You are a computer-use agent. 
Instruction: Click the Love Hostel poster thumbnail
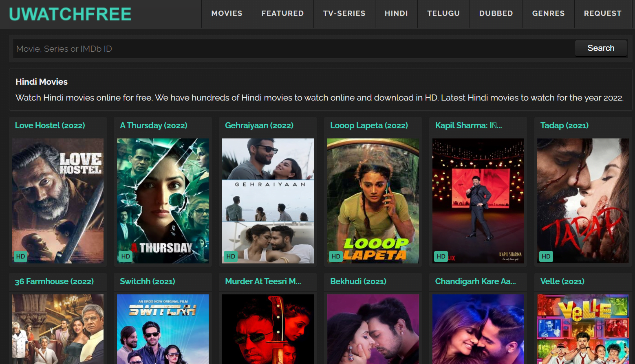click(57, 201)
